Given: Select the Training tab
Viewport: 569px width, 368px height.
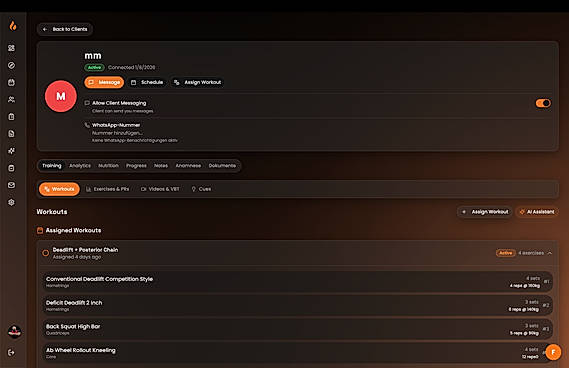Looking at the screenshot, I should point(52,166).
